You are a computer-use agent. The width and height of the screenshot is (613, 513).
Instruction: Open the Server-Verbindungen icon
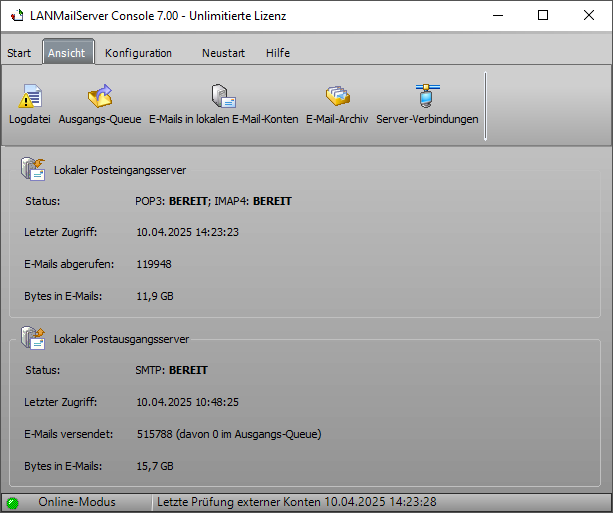point(427,96)
